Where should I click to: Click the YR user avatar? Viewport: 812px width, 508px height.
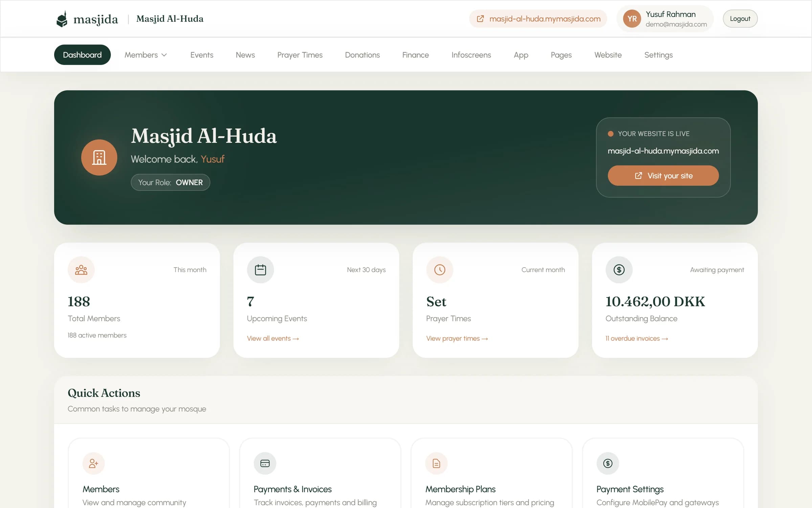tap(632, 19)
